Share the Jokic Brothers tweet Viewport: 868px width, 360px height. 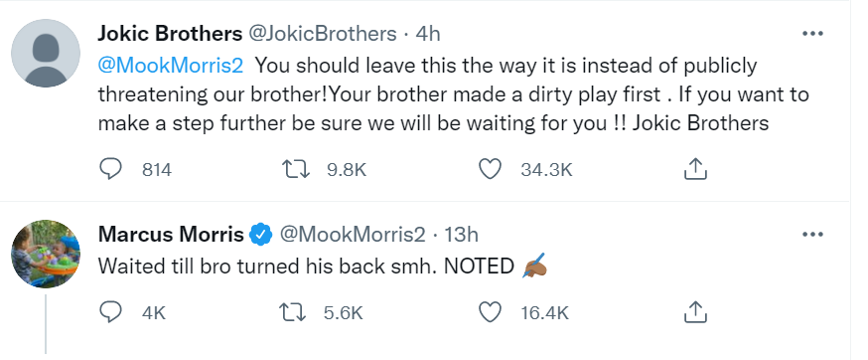[x=696, y=169]
